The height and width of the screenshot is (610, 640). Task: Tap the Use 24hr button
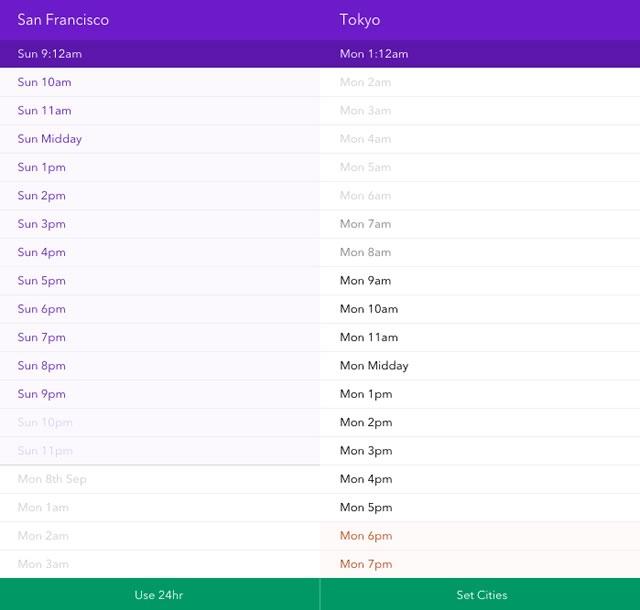pyautogui.click(x=160, y=594)
